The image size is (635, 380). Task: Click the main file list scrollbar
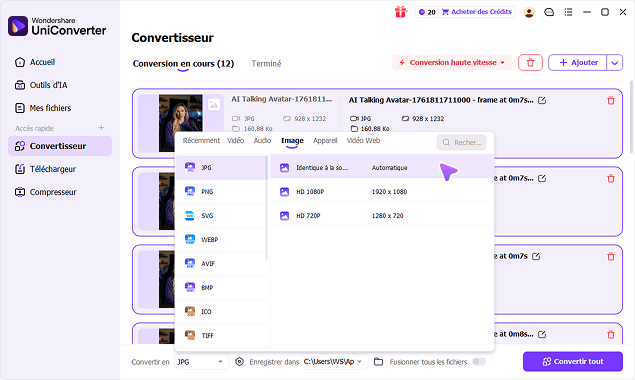(631, 117)
